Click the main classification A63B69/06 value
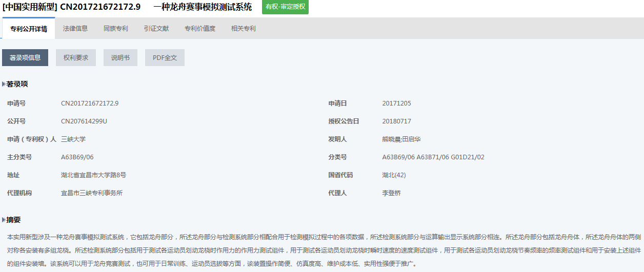644x272 pixels. (x=77, y=157)
